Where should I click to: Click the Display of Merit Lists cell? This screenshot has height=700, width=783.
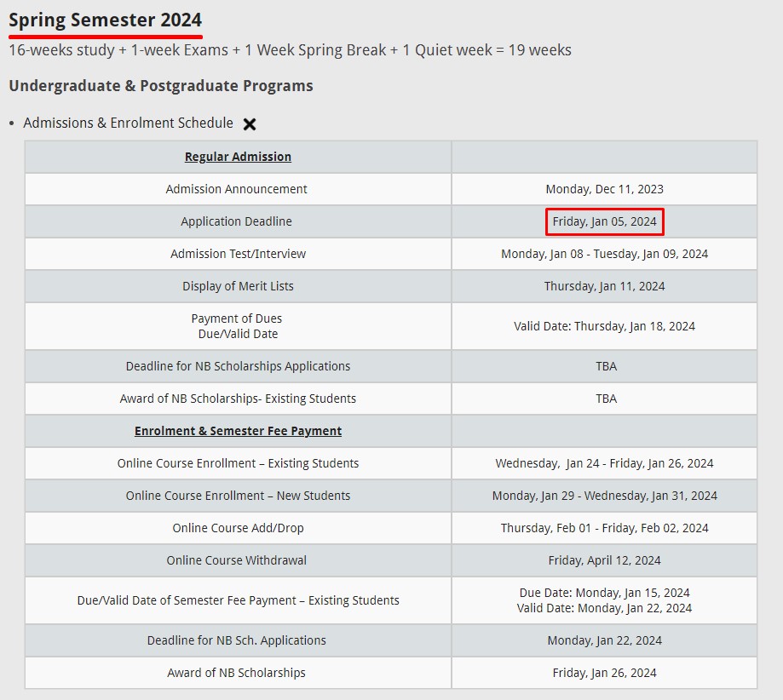pyautogui.click(x=238, y=286)
